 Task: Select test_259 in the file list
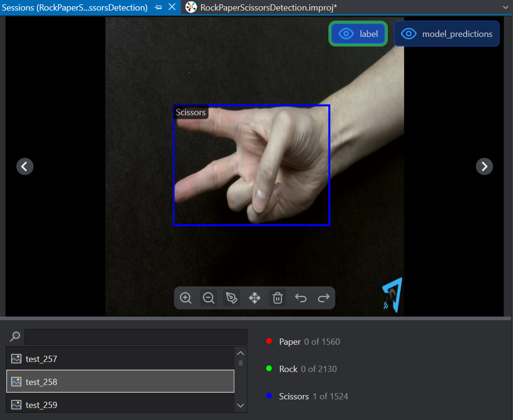pyautogui.click(x=120, y=405)
